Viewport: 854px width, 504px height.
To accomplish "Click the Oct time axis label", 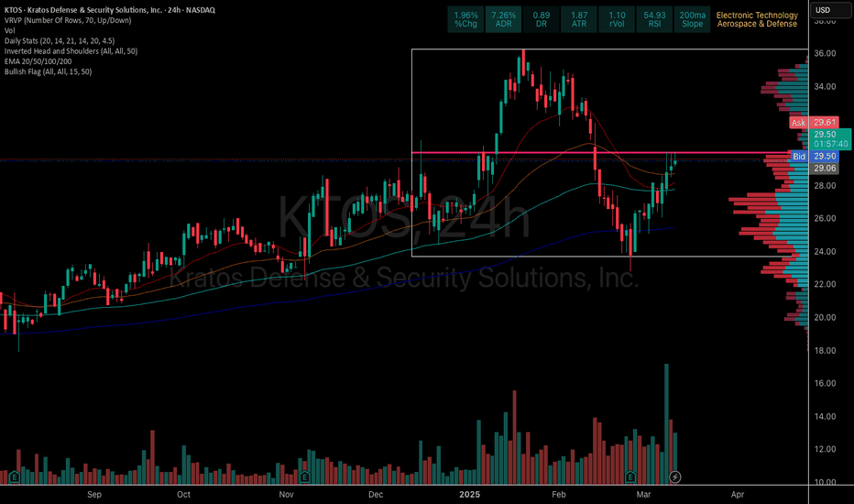I will 183,495.
